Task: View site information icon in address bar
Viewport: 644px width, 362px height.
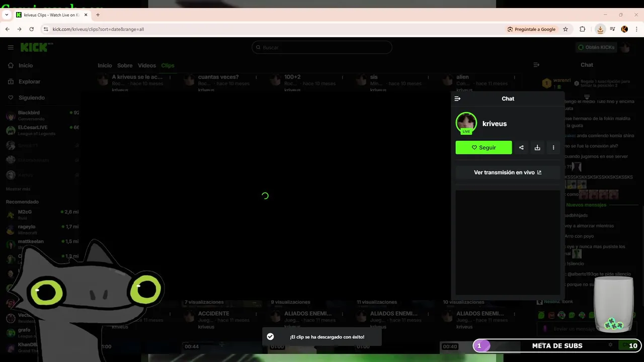Action: point(46,29)
